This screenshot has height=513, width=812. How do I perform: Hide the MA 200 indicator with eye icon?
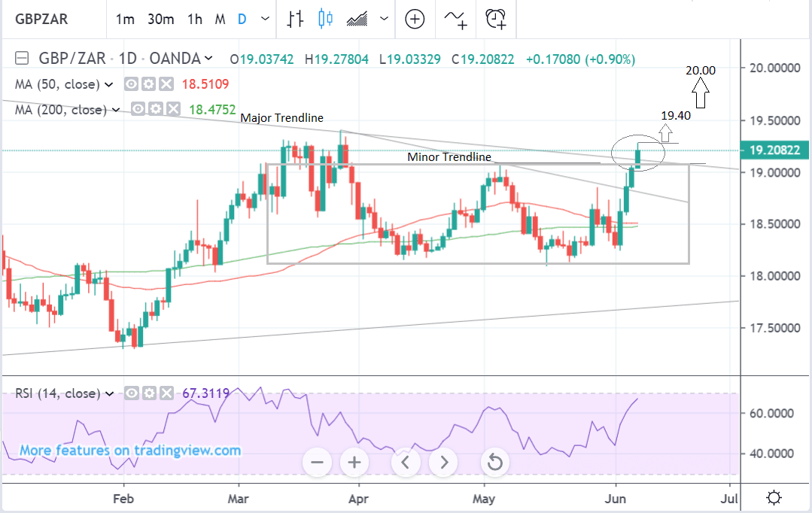138,110
